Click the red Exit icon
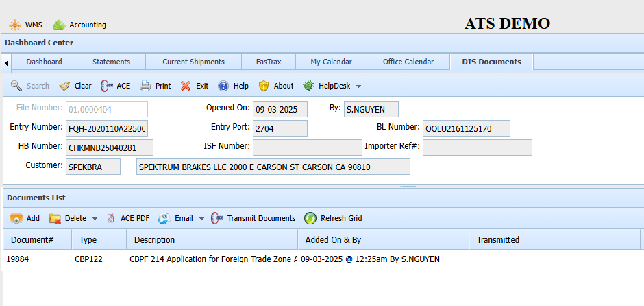Viewport: 644px width, 306px height. 186,86
